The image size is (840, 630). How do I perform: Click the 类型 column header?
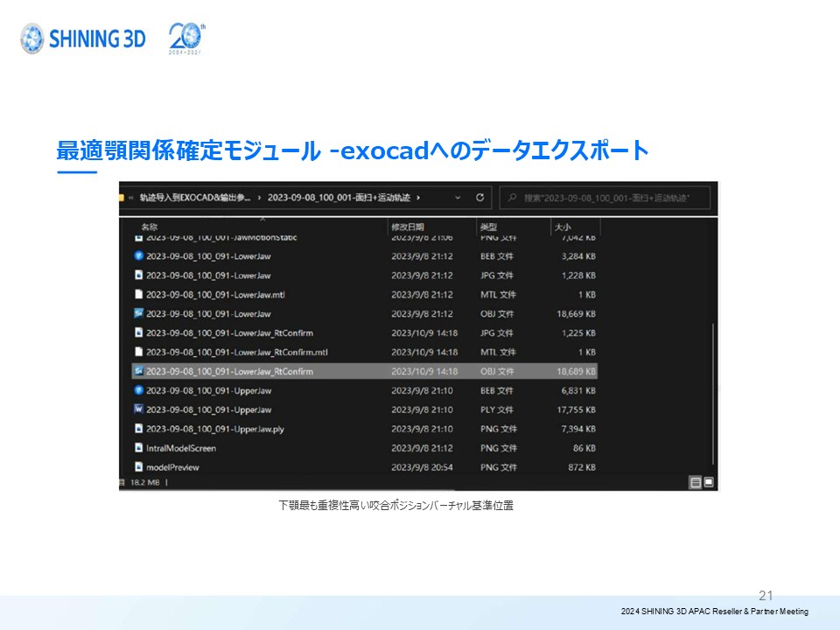[488, 227]
